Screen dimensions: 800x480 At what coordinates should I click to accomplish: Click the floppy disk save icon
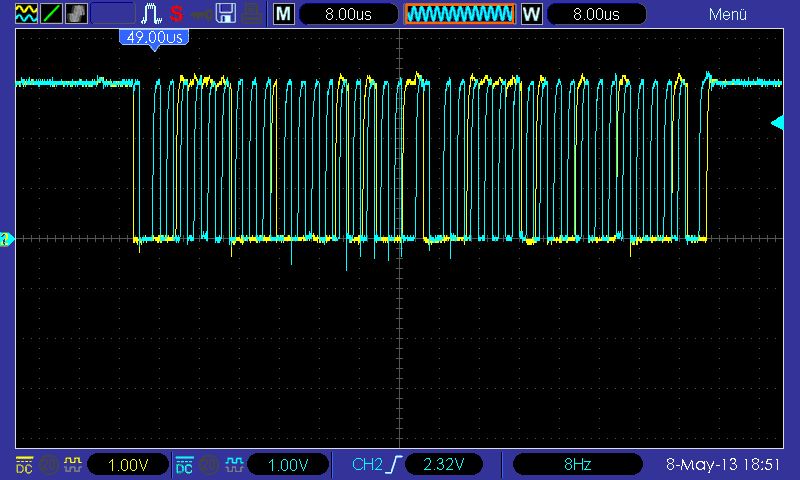[226, 14]
